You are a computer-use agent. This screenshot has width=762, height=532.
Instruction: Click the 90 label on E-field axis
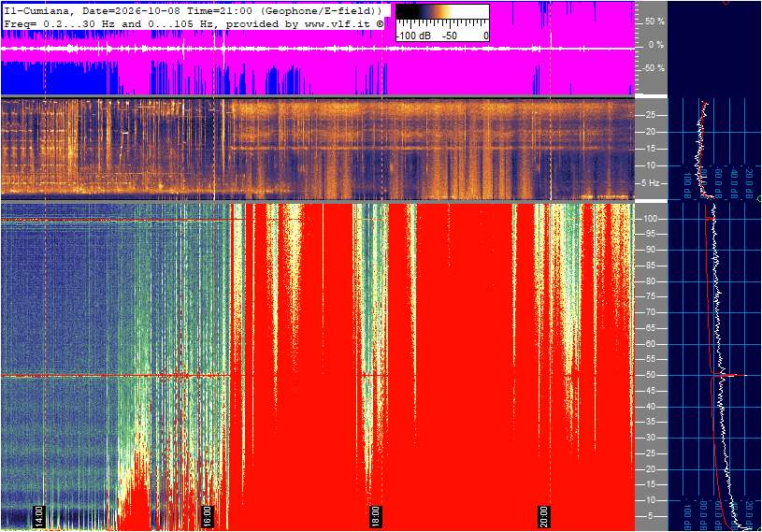[x=650, y=250]
